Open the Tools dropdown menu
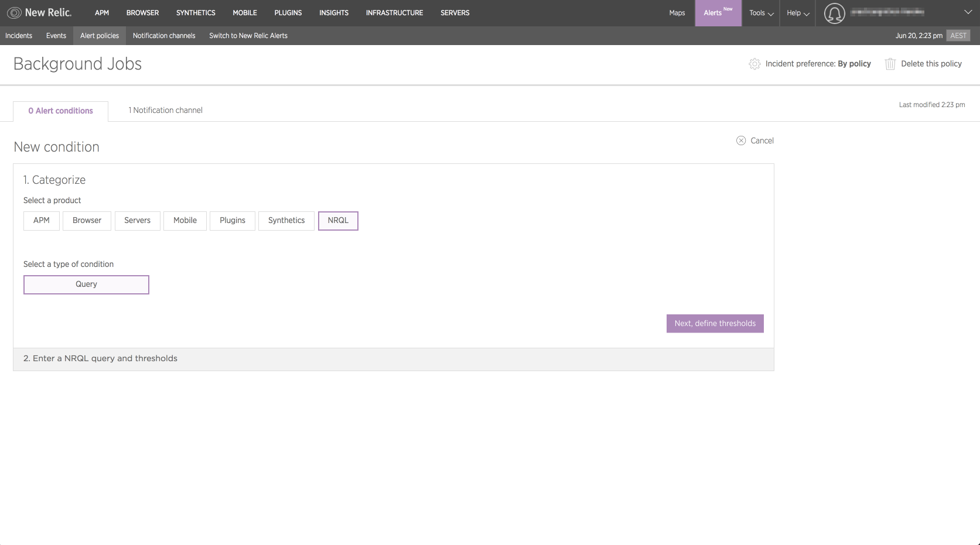The height and width of the screenshot is (545, 980). coord(761,13)
